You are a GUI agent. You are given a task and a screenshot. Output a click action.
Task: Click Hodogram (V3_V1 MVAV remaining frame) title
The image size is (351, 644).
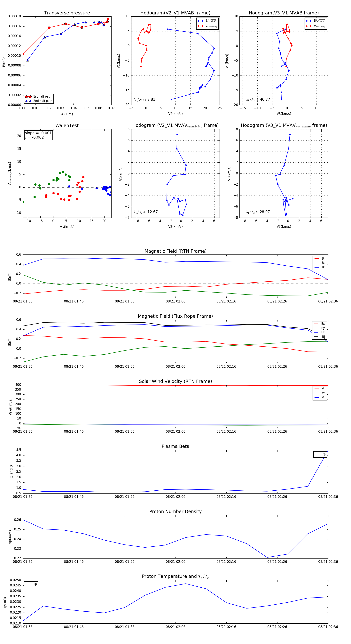284,125
